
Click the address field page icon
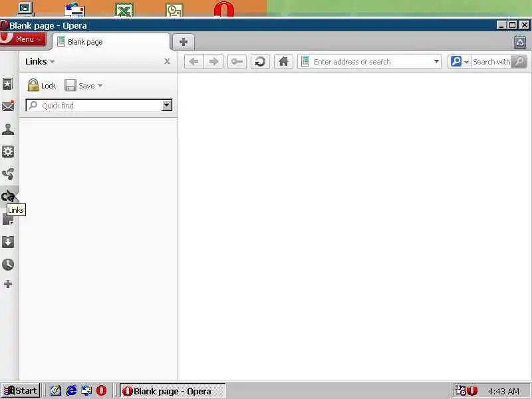tap(305, 62)
